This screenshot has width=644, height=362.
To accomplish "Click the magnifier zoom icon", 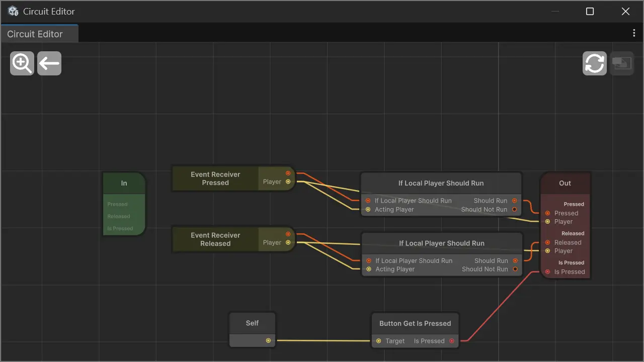I will point(22,63).
